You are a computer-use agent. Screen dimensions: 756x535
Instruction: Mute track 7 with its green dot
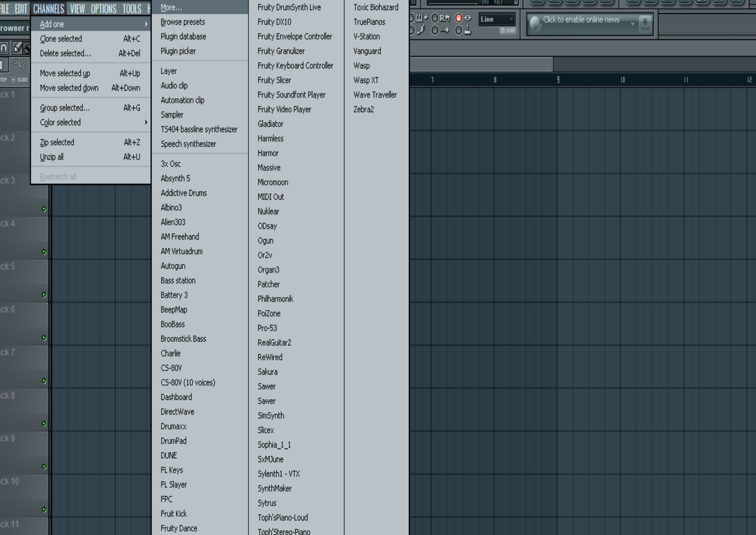(44, 380)
